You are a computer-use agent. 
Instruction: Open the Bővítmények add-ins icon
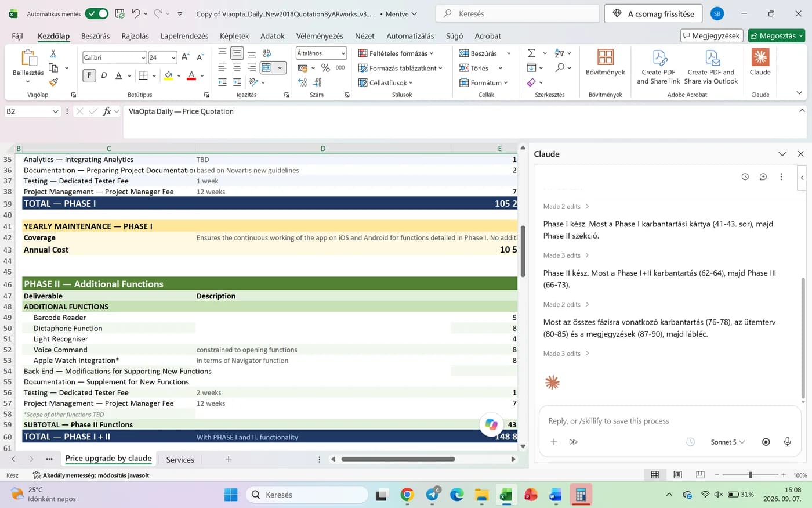click(x=605, y=62)
